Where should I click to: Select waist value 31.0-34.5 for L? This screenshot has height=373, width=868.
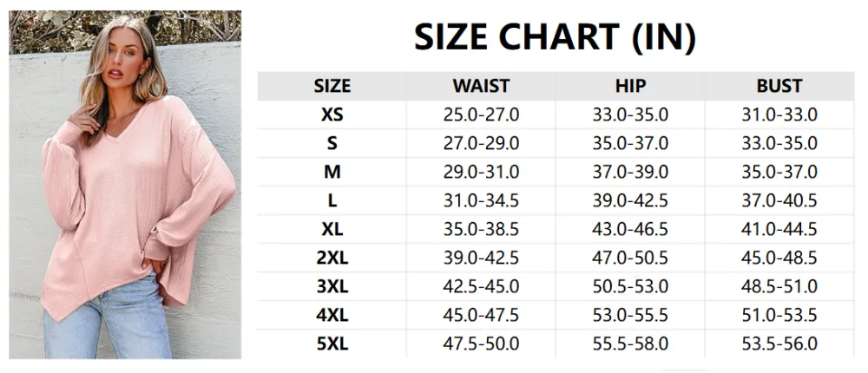(x=481, y=201)
